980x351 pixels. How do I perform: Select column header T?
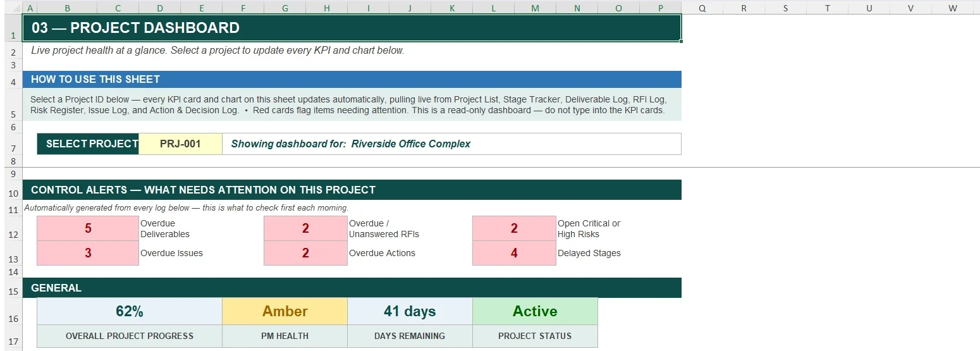pos(827,8)
